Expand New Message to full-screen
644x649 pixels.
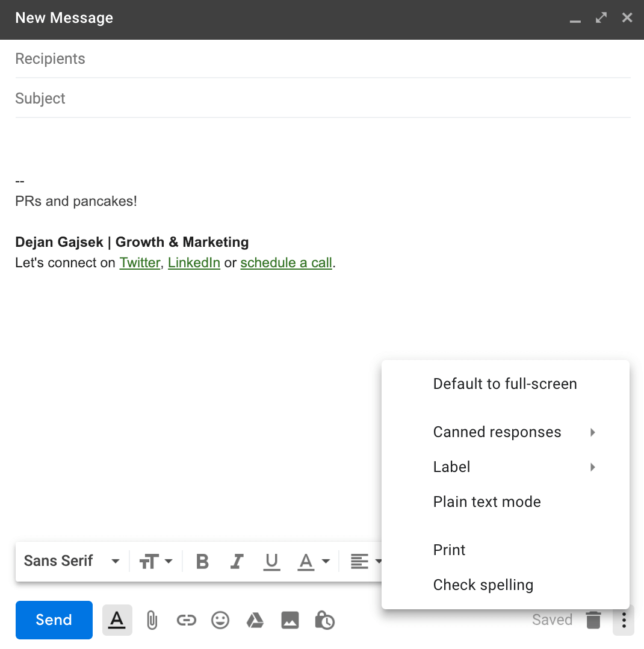click(x=601, y=18)
